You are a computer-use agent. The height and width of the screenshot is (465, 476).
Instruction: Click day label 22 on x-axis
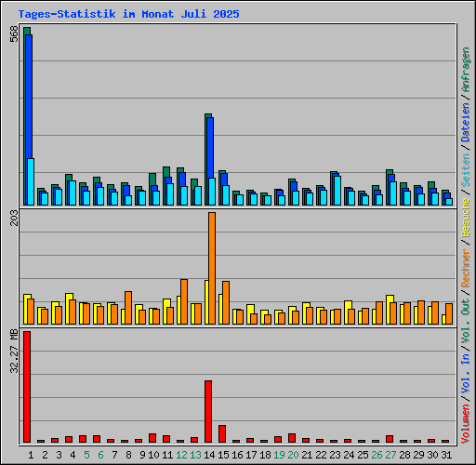(321, 455)
